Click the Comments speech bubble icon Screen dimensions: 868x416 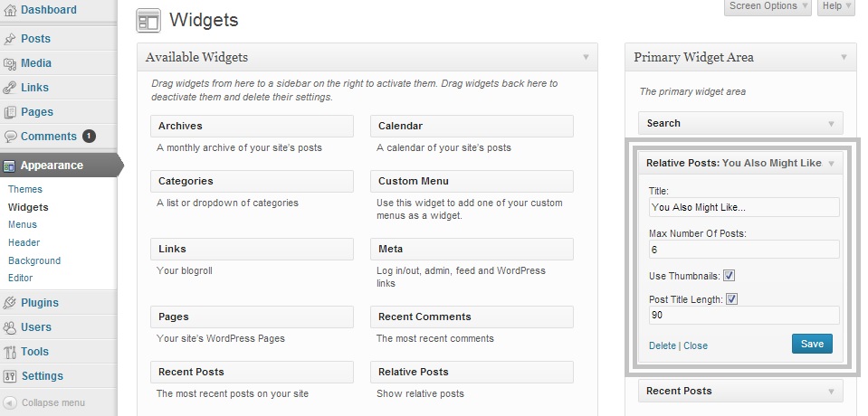pos(10,137)
